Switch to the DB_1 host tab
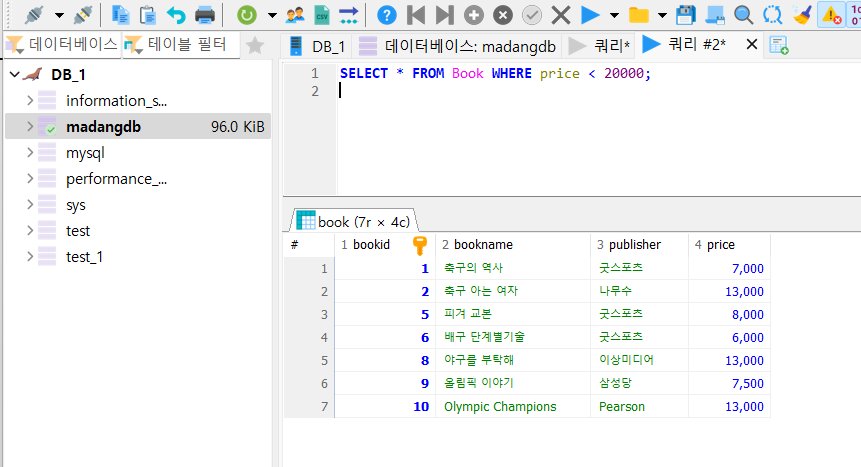861x467 pixels. pyautogui.click(x=317, y=46)
